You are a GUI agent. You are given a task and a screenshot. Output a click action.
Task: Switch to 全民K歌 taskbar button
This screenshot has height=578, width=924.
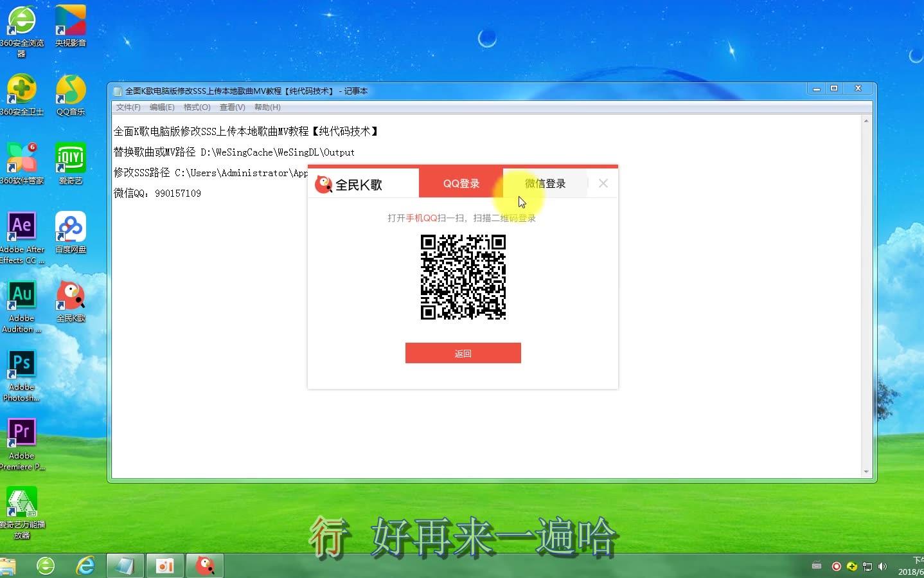pyautogui.click(x=205, y=566)
